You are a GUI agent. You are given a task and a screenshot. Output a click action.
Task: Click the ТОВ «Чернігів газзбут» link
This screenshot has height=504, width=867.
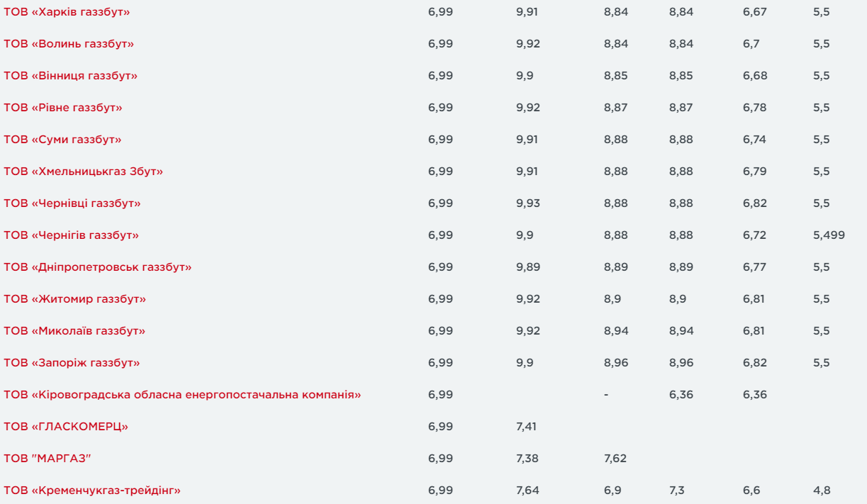71,235
